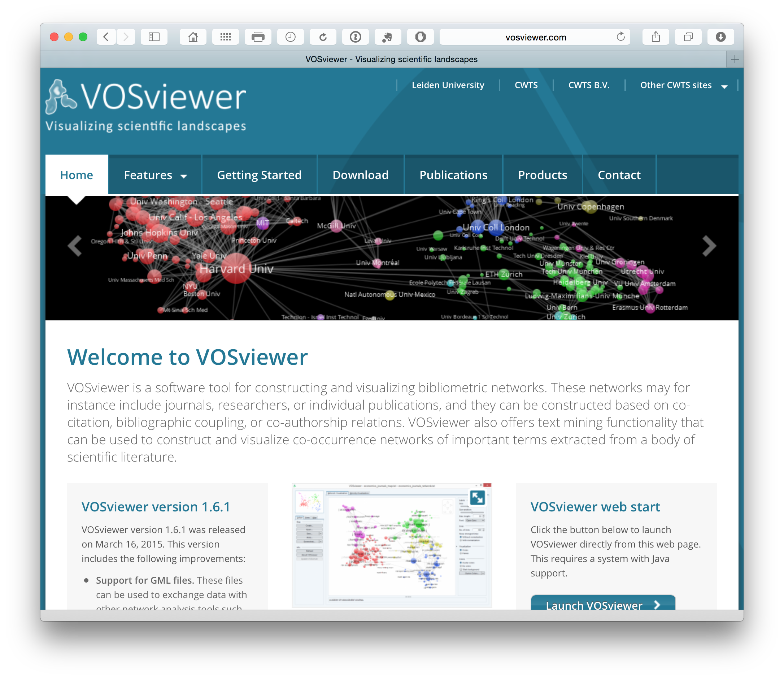Select the Getting Started tab
The width and height of the screenshot is (784, 679).
pyautogui.click(x=259, y=176)
